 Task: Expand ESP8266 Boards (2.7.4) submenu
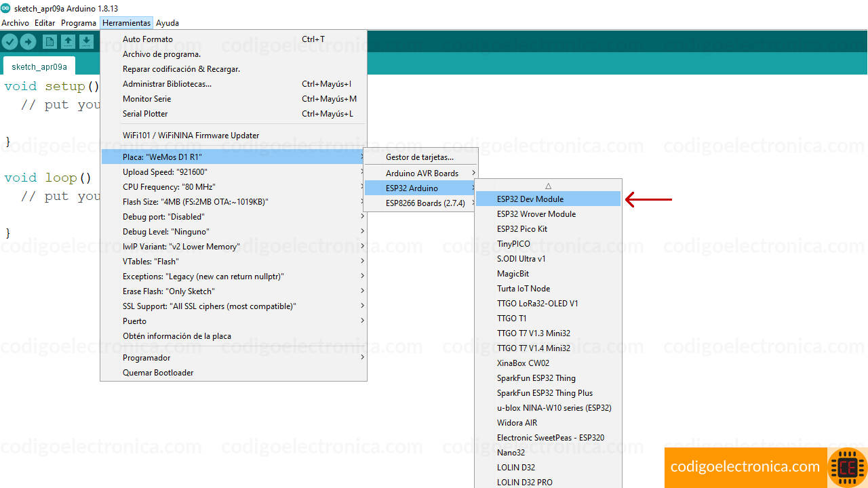[421, 203]
